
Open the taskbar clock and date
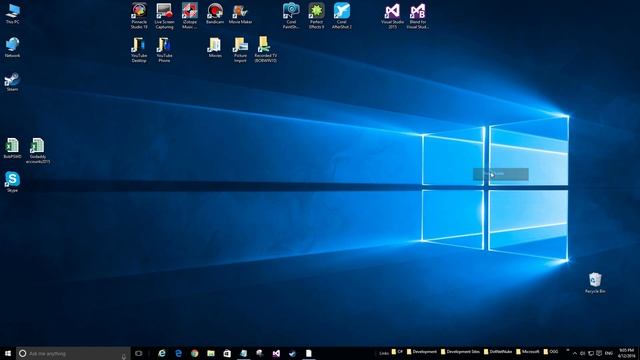(x=627, y=353)
